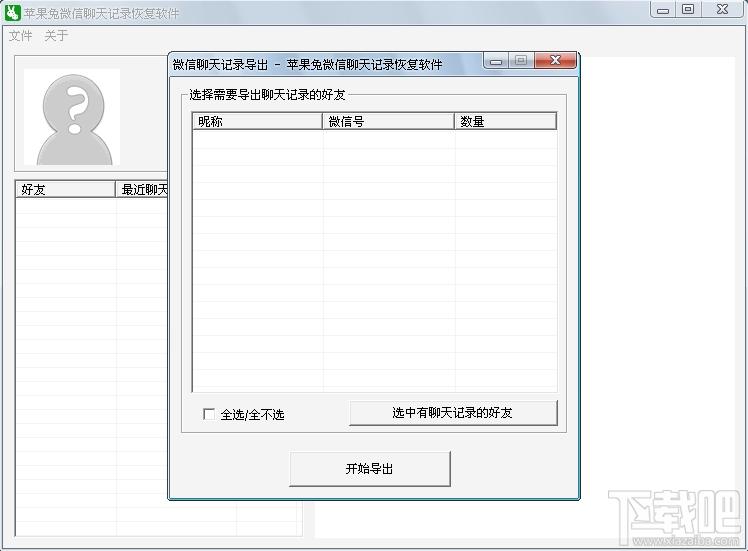Minimize the 微信聊天记录导出 dialog

pyautogui.click(x=496, y=61)
